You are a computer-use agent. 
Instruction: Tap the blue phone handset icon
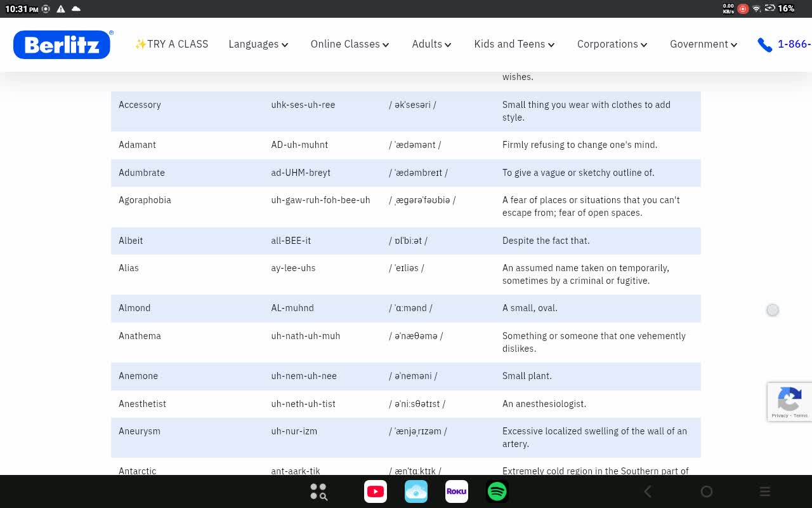(764, 44)
